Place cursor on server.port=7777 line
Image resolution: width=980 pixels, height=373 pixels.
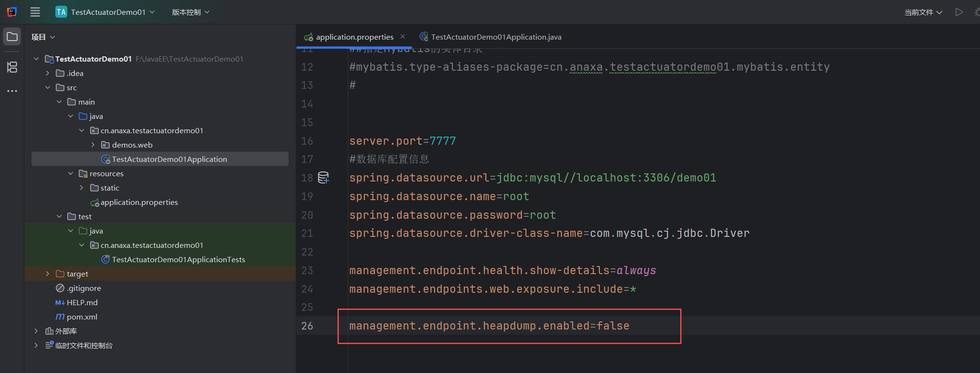point(403,141)
